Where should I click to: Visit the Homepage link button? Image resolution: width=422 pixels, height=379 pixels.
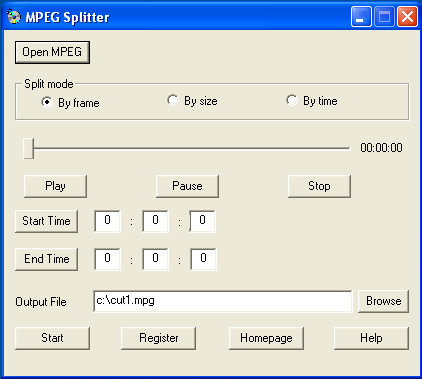tap(266, 338)
